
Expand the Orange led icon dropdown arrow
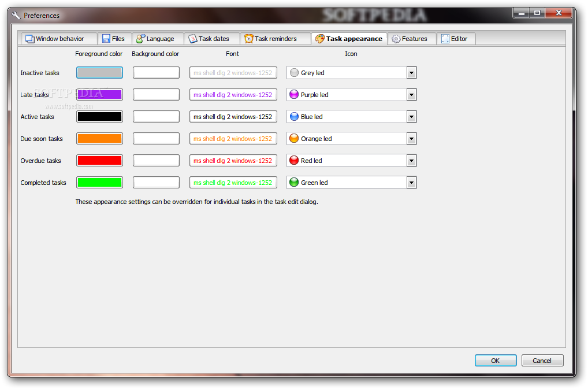pyautogui.click(x=411, y=138)
